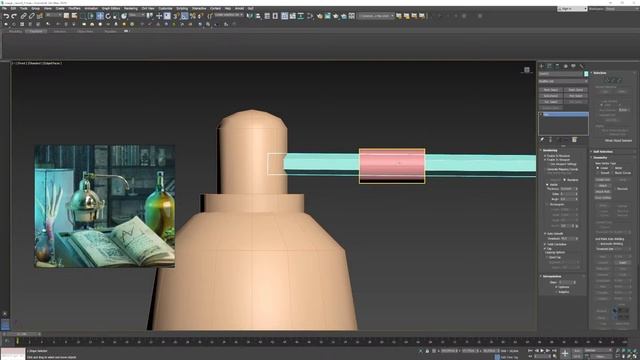Image resolution: width=640 pixels, height=360 pixels.
Task: Switch to the Hierarchy command panel
Action: point(558,66)
